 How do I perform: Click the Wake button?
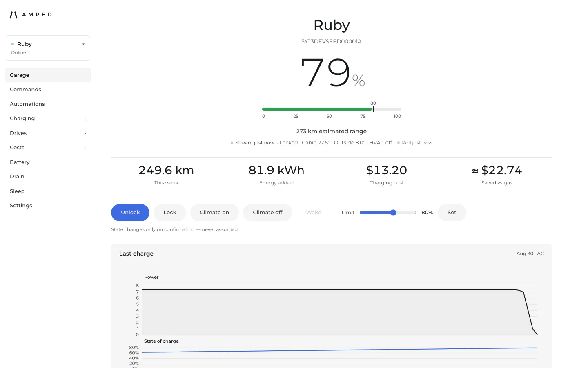click(x=314, y=213)
